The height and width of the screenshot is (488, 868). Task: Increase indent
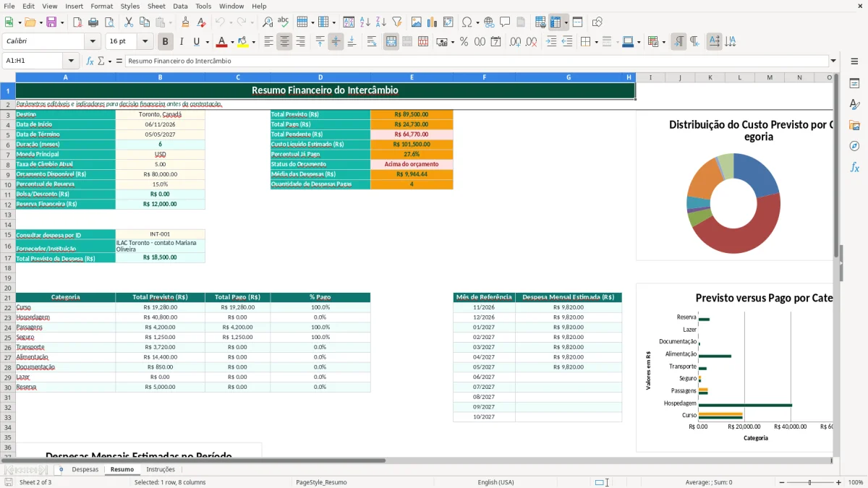551,42
